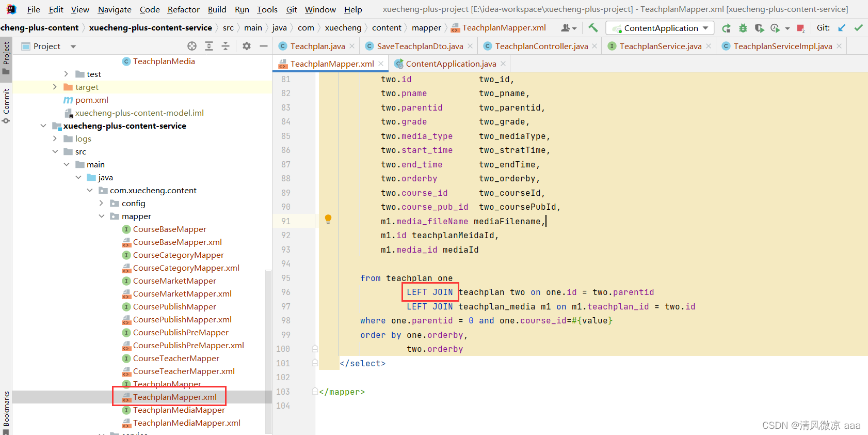Expand the logs folder
868x435 pixels.
click(x=55, y=138)
